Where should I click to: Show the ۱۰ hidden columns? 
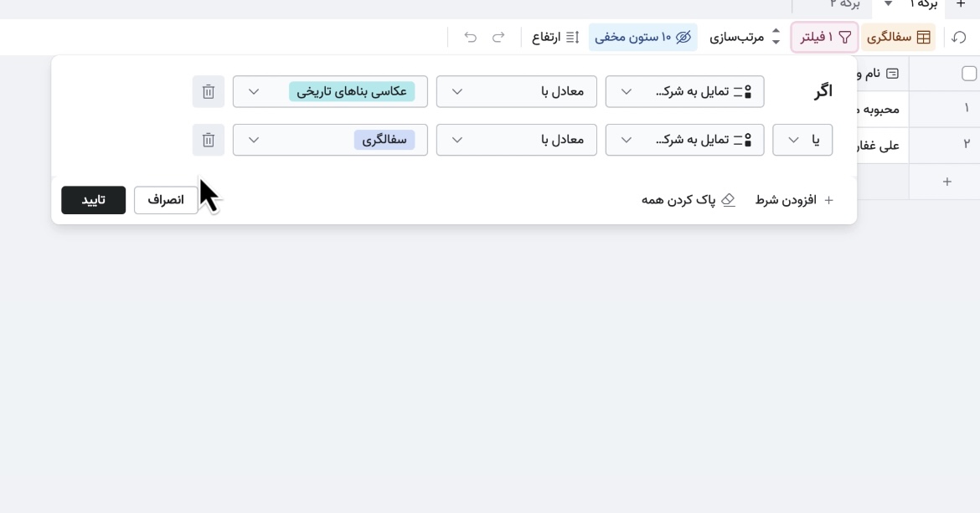pyautogui.click(x=642, y=37)
